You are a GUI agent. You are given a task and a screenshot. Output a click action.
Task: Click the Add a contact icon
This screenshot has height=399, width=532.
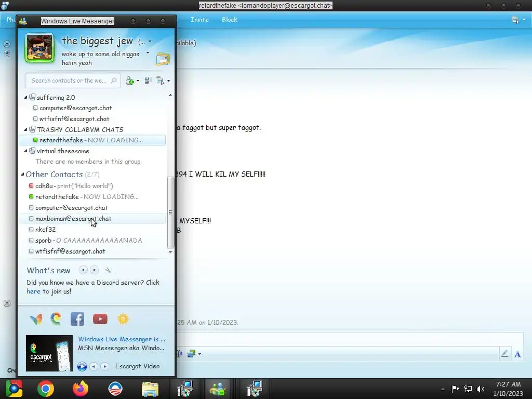[x=129, y=81]
